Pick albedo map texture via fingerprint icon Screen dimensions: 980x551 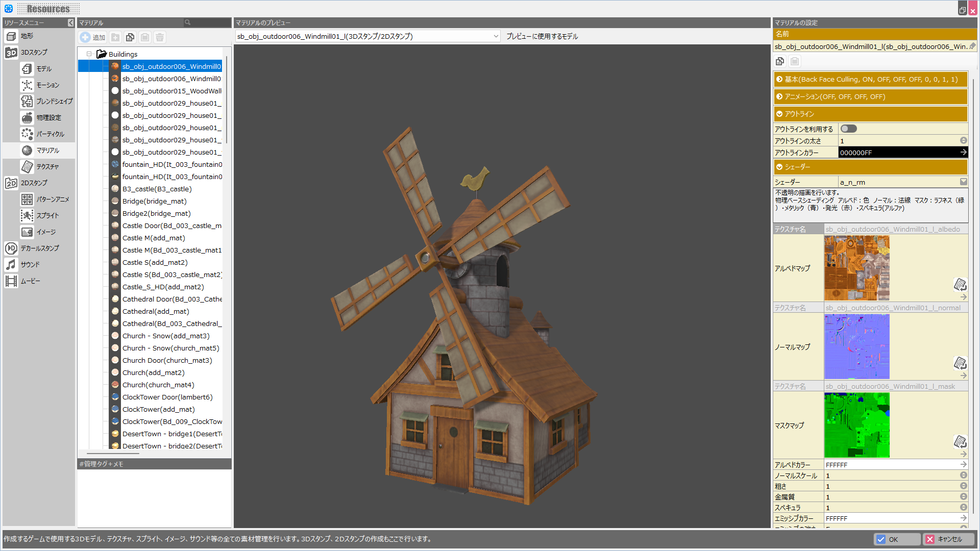(960, 285)
